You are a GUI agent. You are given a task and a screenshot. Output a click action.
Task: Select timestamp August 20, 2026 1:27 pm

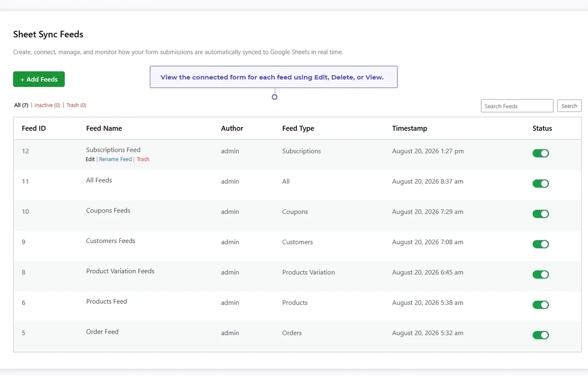(428, 151)
